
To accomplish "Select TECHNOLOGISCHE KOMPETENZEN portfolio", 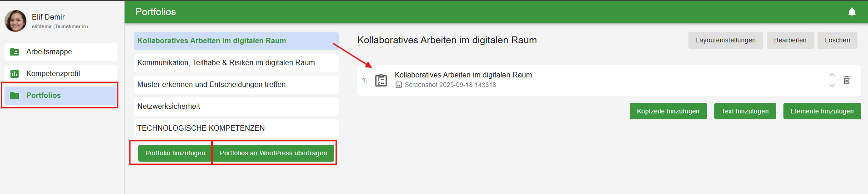I will (x=201, y=128).
